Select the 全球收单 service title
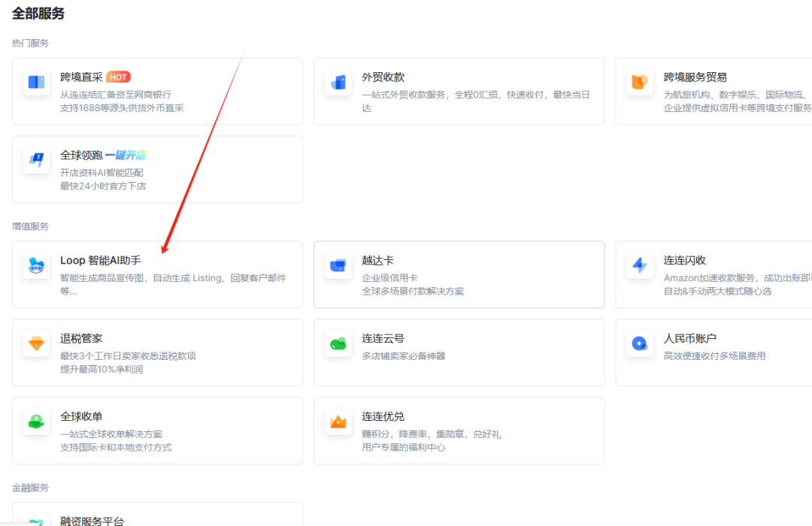 [81, 416]
